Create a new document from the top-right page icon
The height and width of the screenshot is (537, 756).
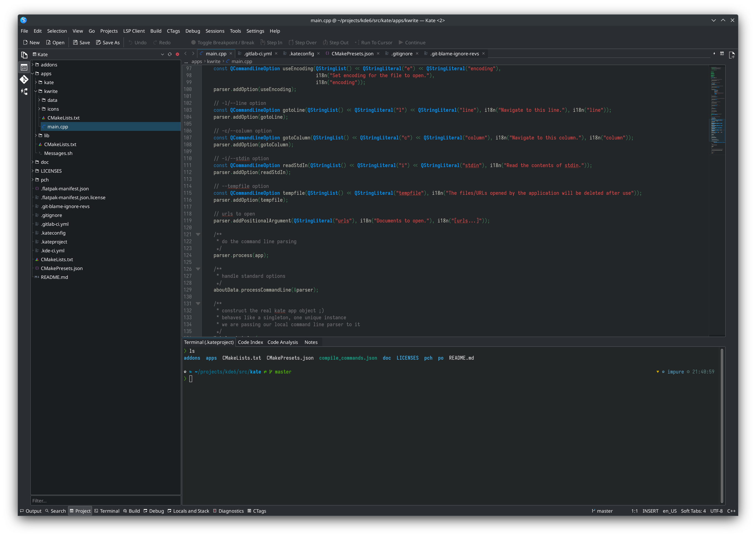(x=732, y=55)
